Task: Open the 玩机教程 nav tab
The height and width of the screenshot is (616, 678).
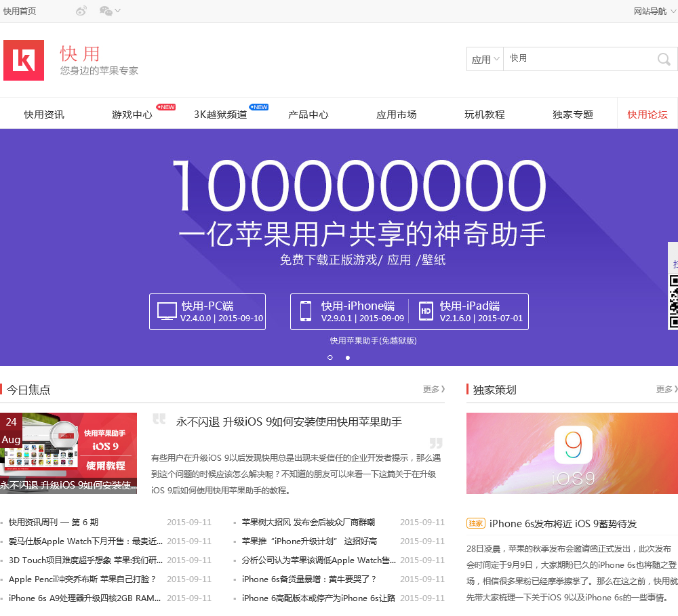Action: point(485,115)
